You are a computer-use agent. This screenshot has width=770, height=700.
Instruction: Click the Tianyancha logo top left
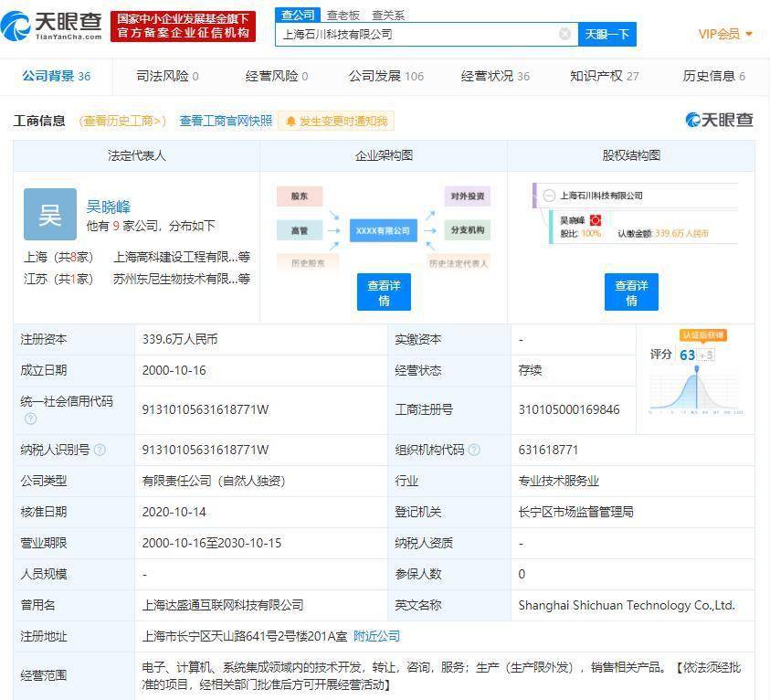(x=52, y=24)
